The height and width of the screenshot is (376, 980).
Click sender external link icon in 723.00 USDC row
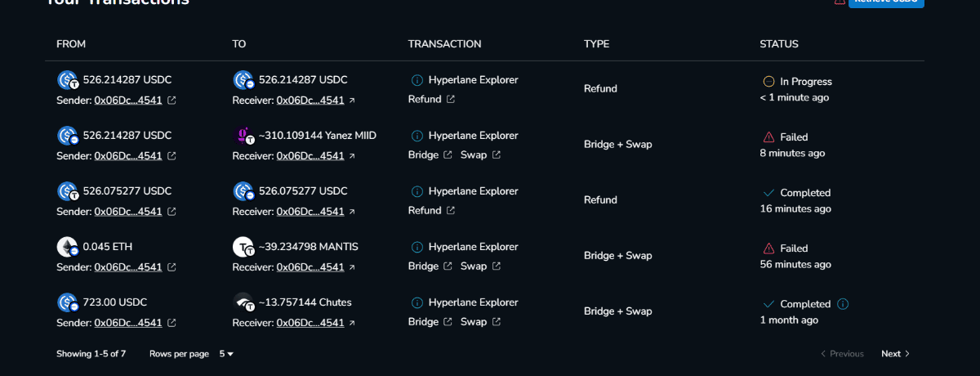pyautogui.click(x=171, y=323)
